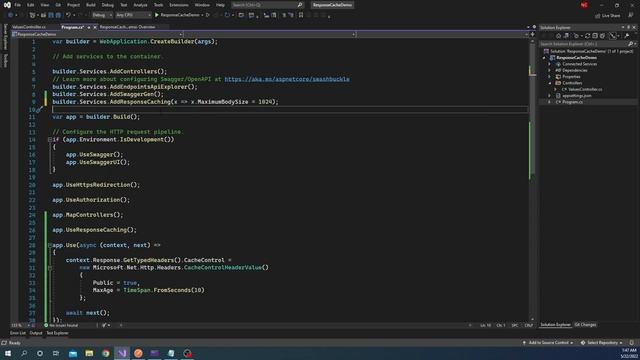Select ValuesController.cs in Solution Explorer
The width and height of the screenshot is (640, 360).
coord(585,89)
